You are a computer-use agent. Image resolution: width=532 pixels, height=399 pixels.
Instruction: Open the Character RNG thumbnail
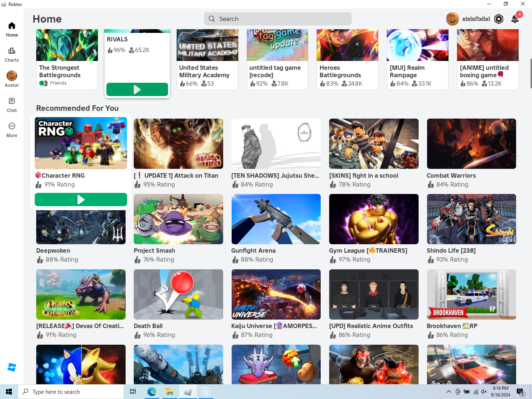(x=81, y=143)
